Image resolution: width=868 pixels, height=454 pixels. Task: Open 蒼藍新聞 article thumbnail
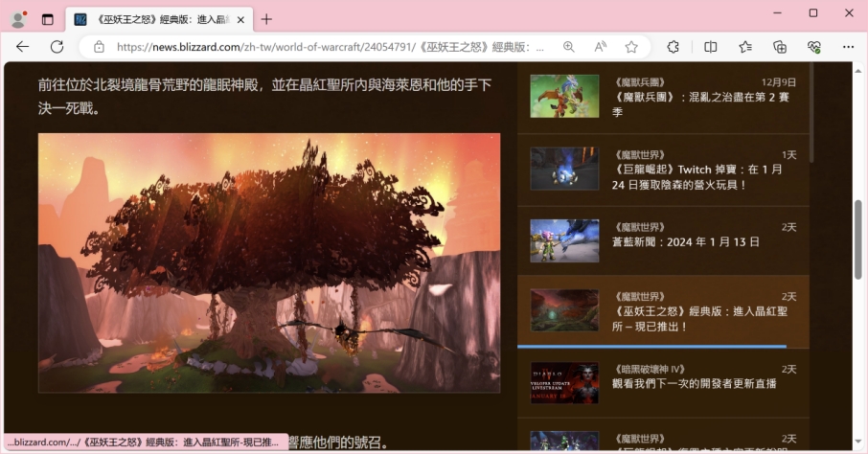coord(564,240)
